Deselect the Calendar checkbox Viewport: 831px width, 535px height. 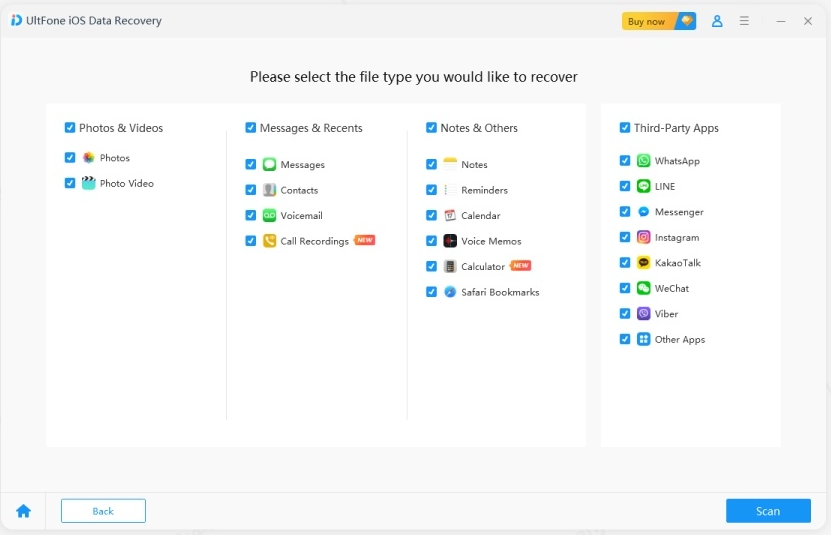tap(431, 215)
